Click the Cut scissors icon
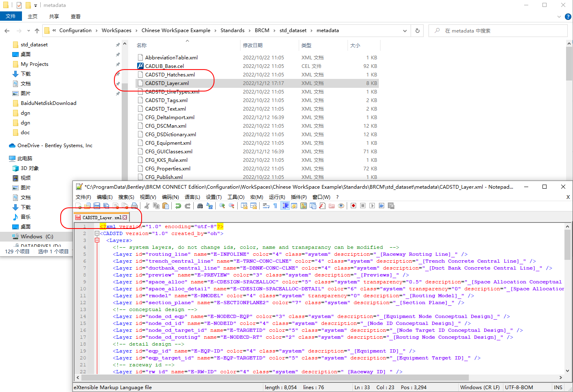 (147, 206)
